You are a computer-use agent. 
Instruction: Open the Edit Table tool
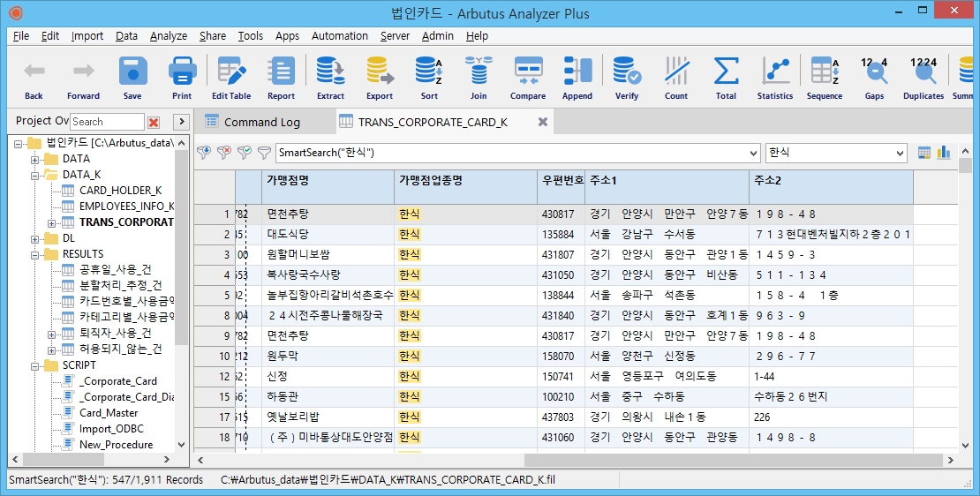(x=231, y=71)
